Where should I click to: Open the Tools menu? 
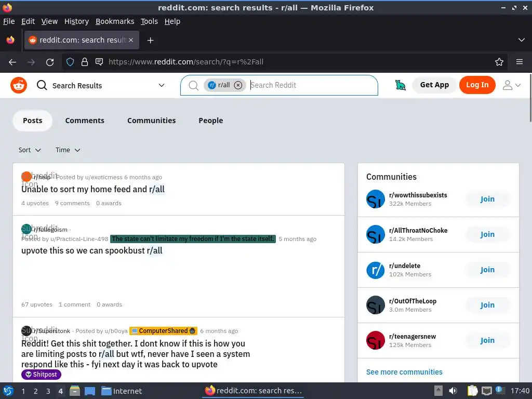click(x=149, y=21)
